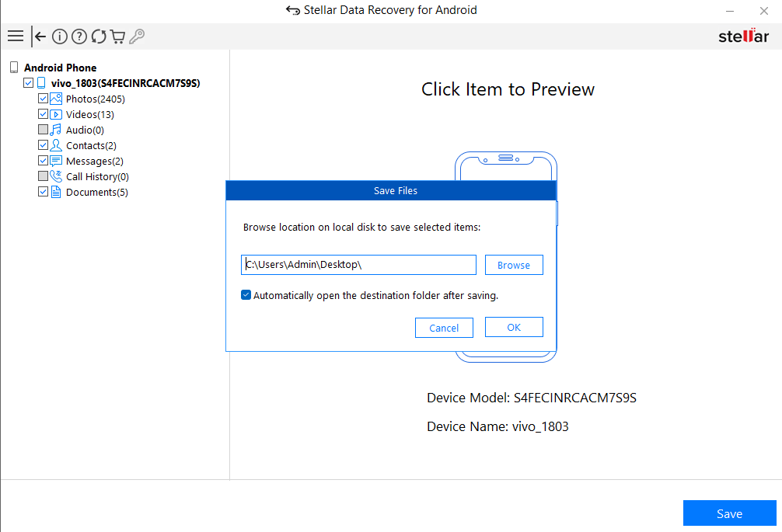Click the Photos picture icon in tree
Screen dimensions: 782x532
[56, 99]
